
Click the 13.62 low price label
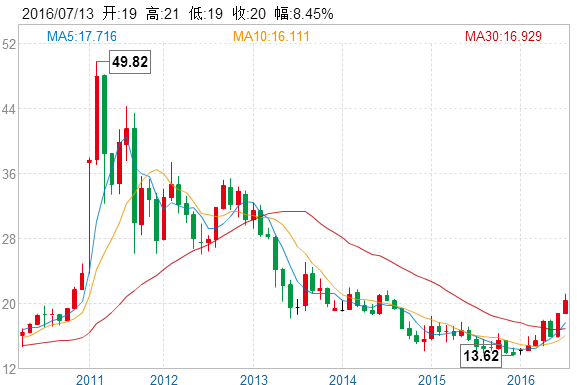(x=481, y=356)
